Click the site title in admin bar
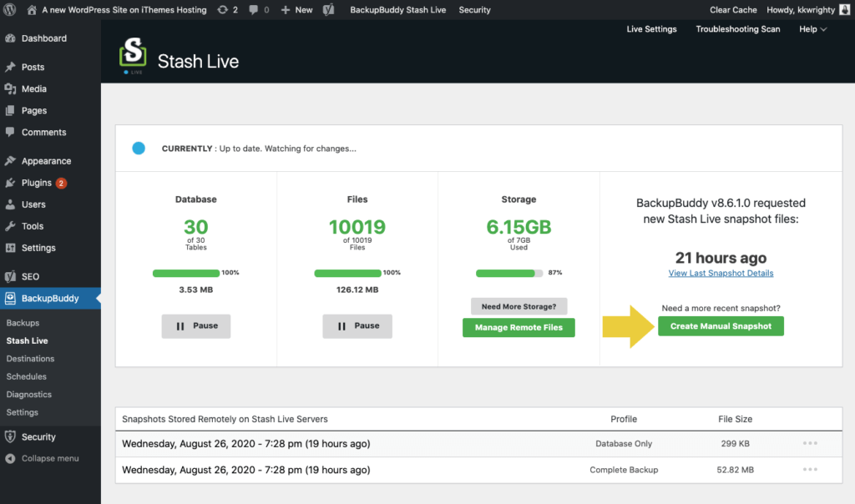The image size is (855, 504). pyautogui.click(x=124, y=10)
